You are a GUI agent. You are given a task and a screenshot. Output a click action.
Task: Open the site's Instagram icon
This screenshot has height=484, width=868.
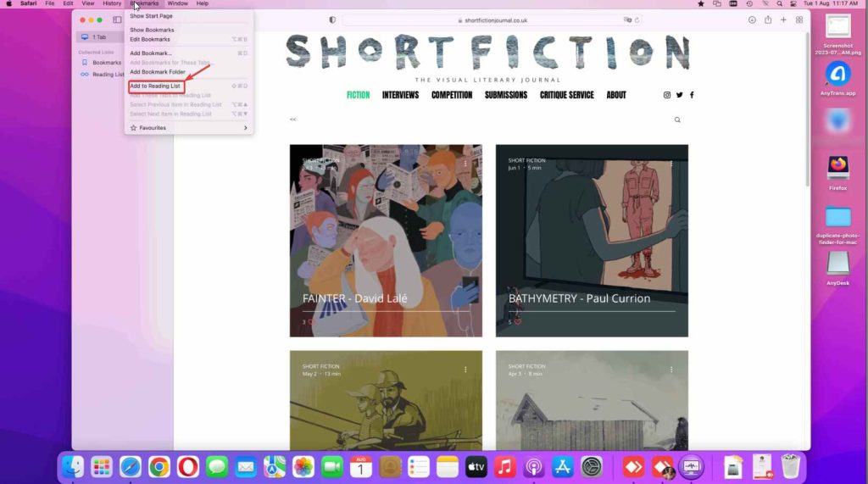click(x=667, y=95)
